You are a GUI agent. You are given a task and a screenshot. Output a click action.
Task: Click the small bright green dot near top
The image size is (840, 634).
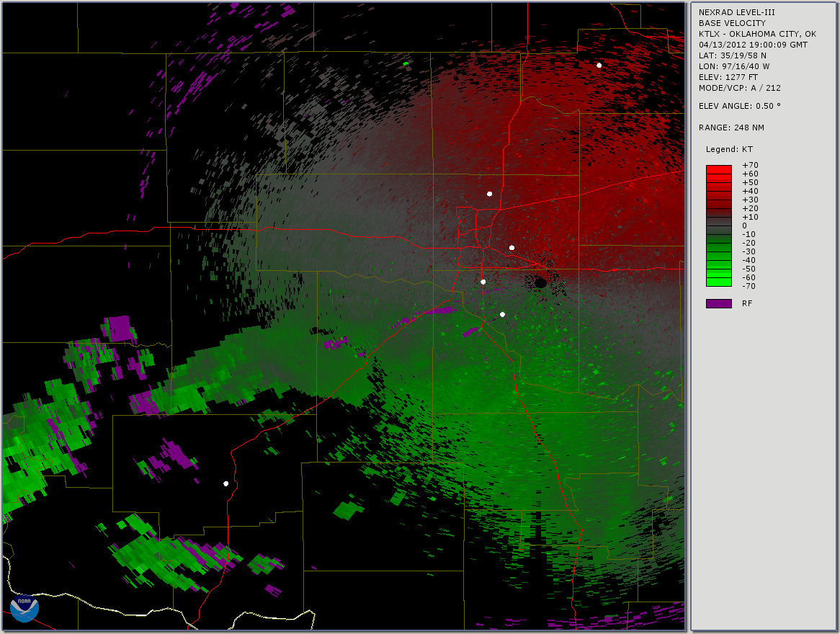pos(406,64)
